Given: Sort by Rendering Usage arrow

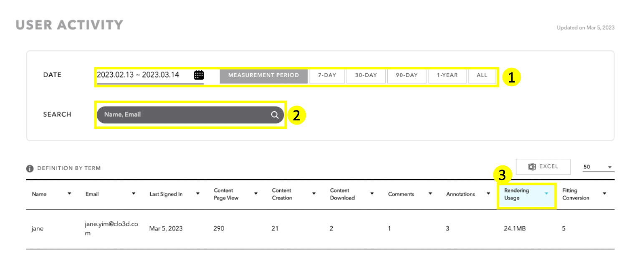Looking at the screenshot, I should pyautogui.click(x=546, y=194).
